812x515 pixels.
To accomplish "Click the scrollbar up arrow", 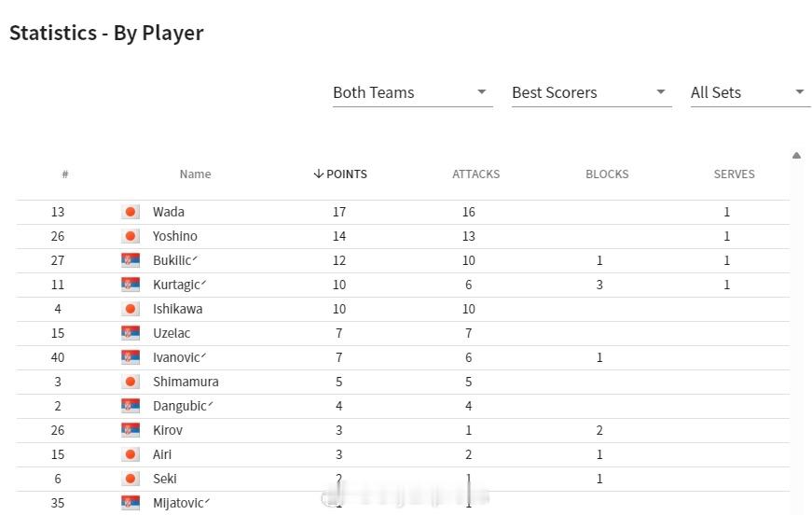I will coord(796,156).
